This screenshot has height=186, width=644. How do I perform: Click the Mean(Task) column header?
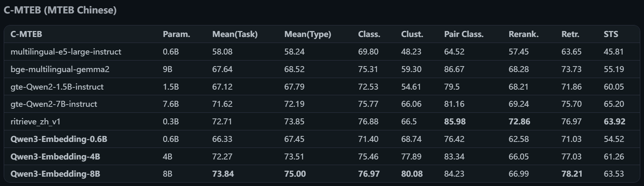(x=235, y=34)
